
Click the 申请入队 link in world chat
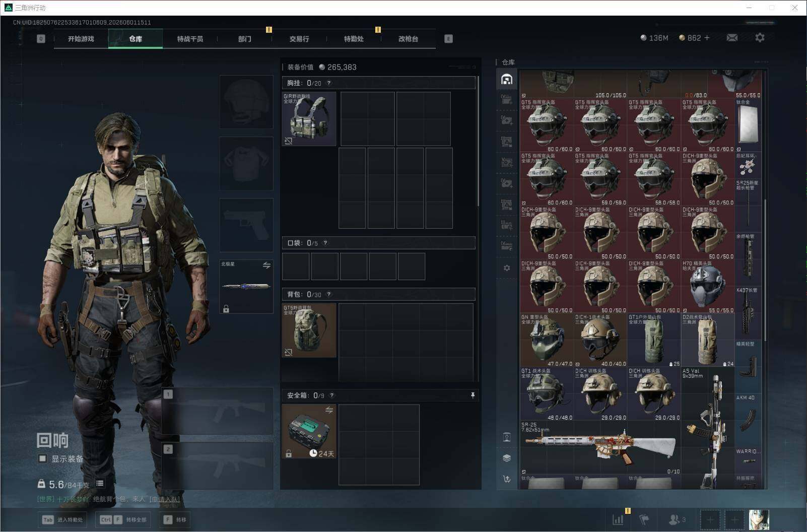pos(165,499)
